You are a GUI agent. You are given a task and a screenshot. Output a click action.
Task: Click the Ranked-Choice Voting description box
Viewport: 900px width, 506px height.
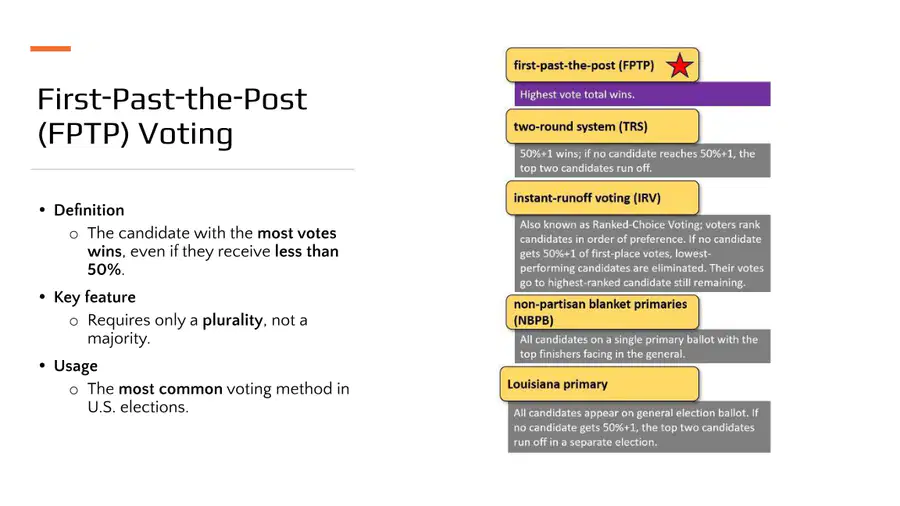[x=642, y=253]
